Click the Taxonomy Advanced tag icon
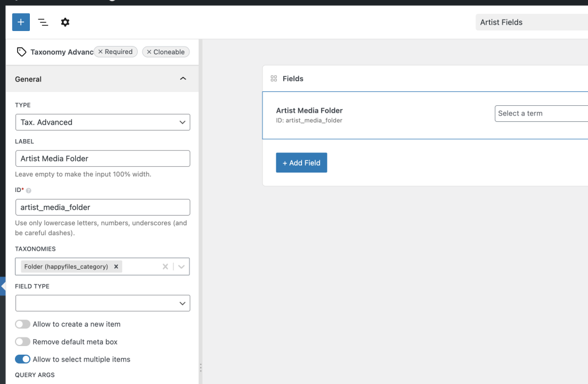Viewport: 588px width, 384px height. pos(21,52)
